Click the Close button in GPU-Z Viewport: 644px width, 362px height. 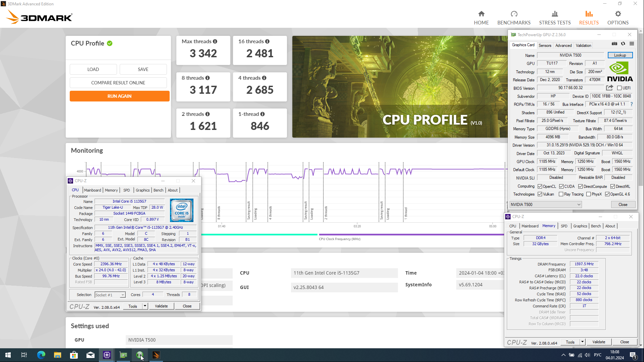[x=623, y=205]
